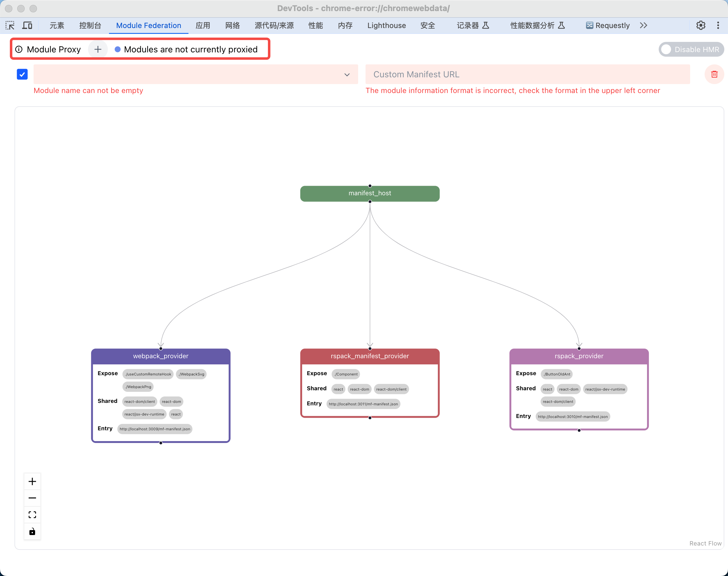728x576 pixels.
Task: Select the rspack_manifest_provider node header
Action: (x=370, y=356)
